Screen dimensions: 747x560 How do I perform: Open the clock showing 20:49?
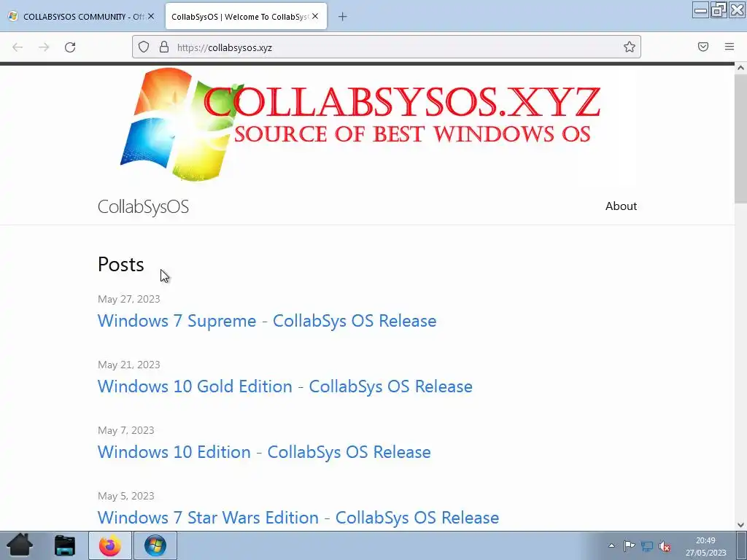705,546
